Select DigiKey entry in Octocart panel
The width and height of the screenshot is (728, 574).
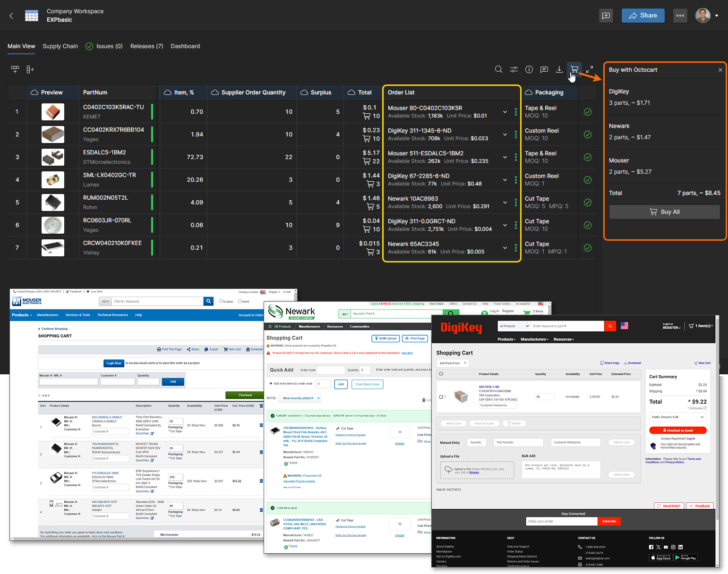pyautogui.click(x=664, y=97)
